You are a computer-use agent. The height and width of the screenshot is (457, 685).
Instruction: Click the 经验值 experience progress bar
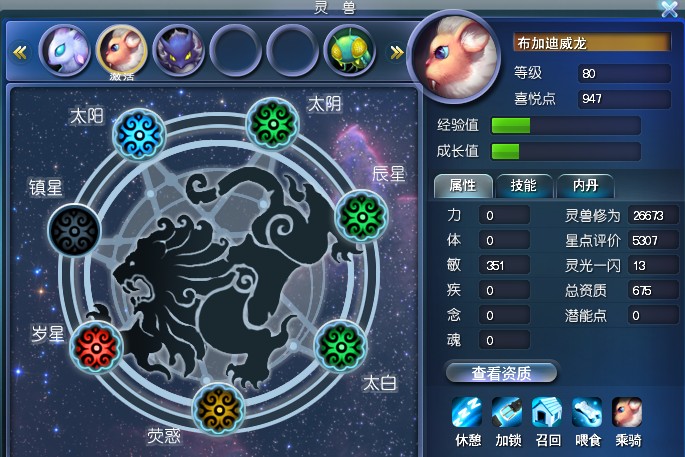(566, 125)
